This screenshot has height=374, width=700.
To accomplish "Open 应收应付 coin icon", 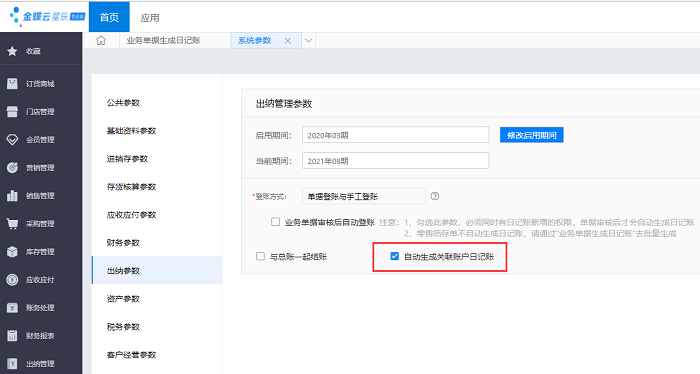I will click(x=12, y=280).
